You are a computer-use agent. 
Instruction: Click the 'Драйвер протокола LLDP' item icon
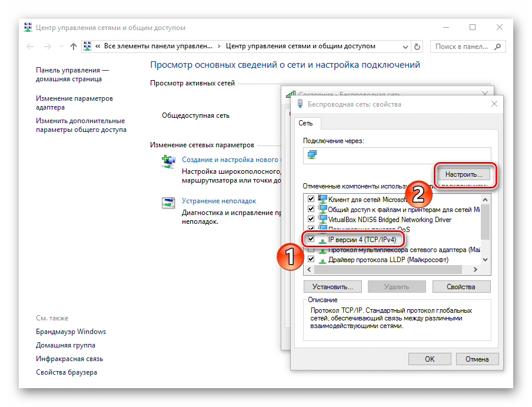(x=322, y=260)
